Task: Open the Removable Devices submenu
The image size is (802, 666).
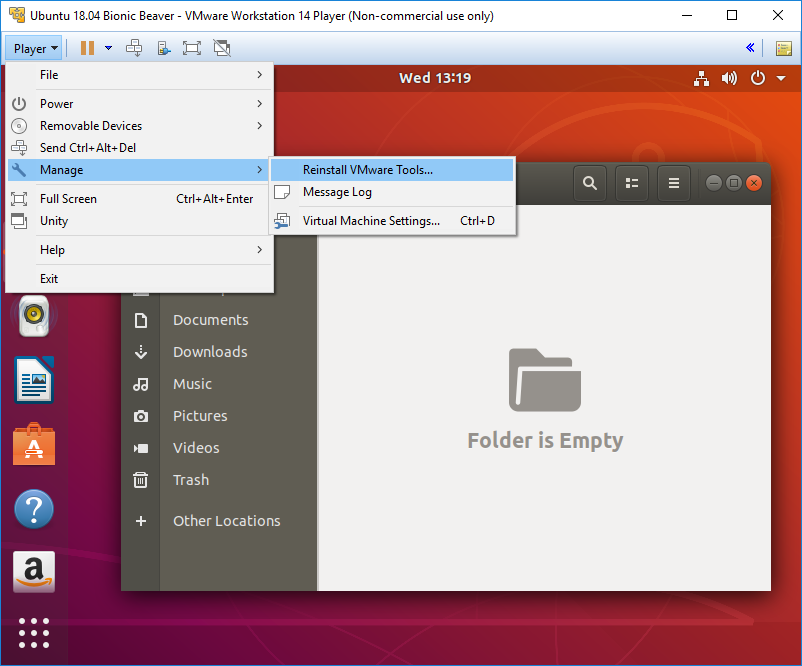Action: coord(140,126)
